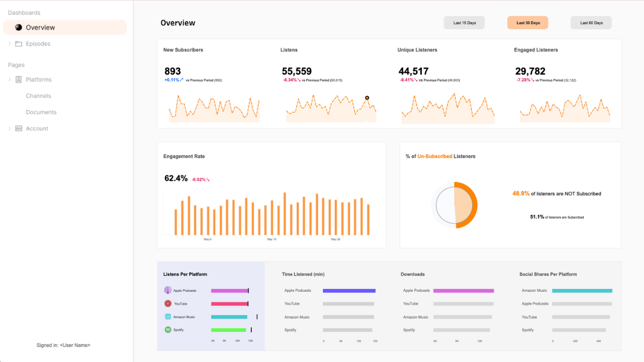Click the highlighted data point on Listens chart
644x362 pixels.
coord(367,98)
